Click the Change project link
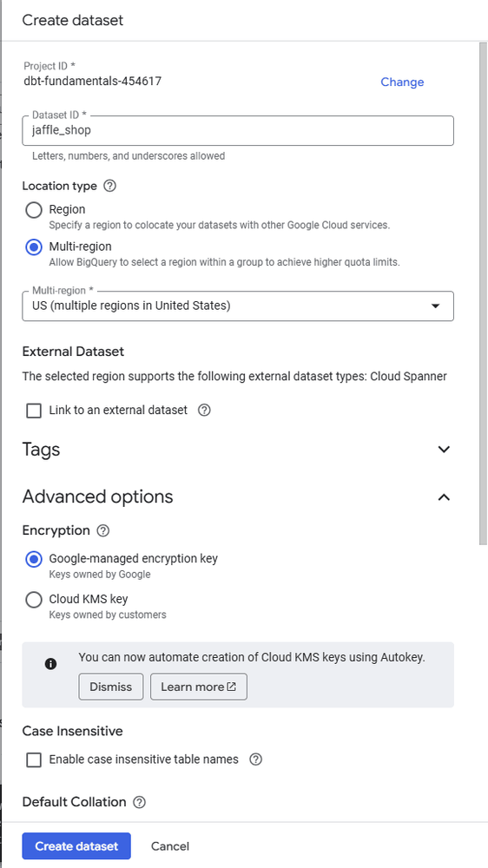Viewport: 488px width, 868px height. pos(402,82)
